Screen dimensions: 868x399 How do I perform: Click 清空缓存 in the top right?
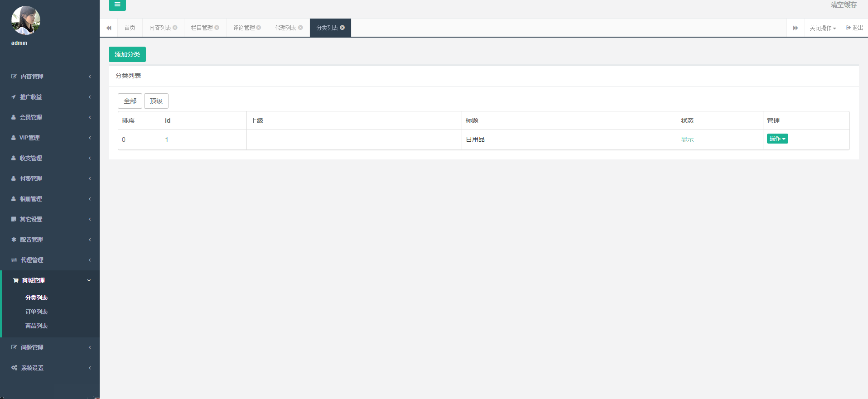(x=843, y=5)
